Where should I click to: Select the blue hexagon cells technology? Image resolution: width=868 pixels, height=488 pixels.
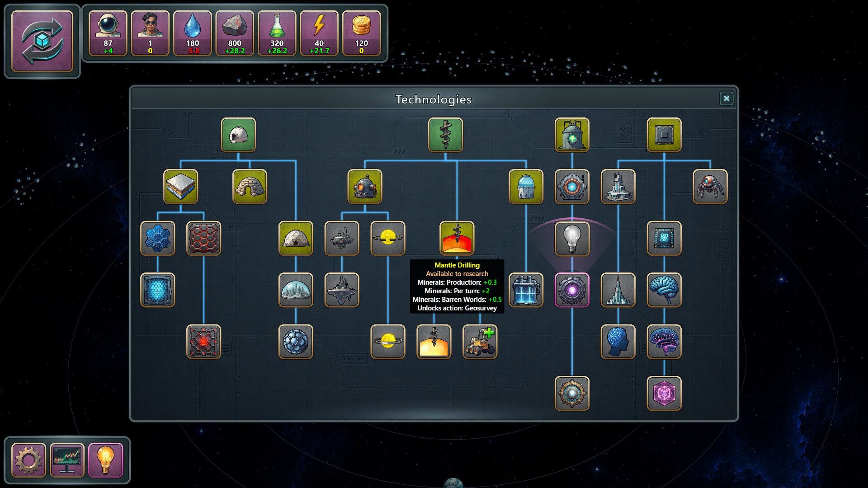[158, 238]
